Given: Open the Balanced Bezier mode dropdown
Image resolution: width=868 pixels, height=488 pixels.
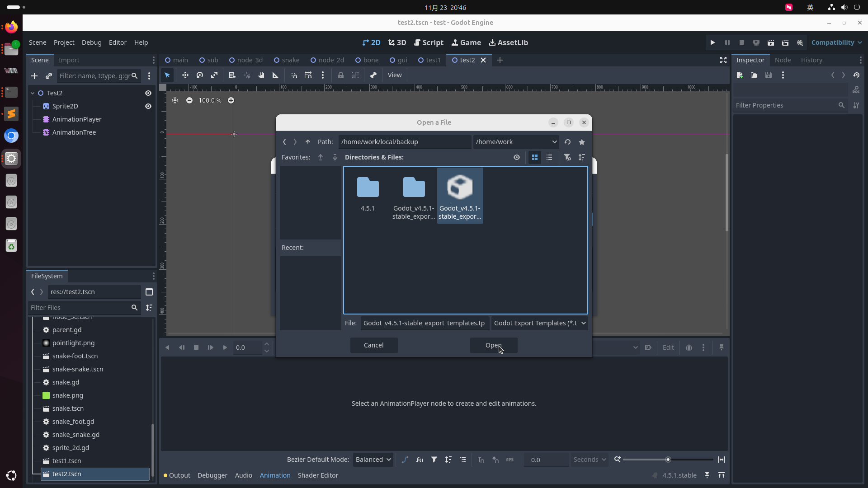Looking at the screenshot, I should [x=373, y=460].
